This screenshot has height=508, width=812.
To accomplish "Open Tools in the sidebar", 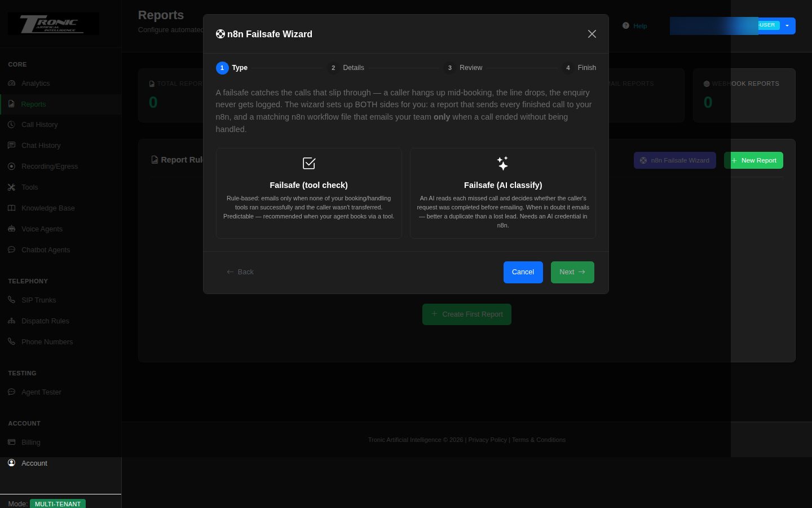I will click(x=60, y=187).
